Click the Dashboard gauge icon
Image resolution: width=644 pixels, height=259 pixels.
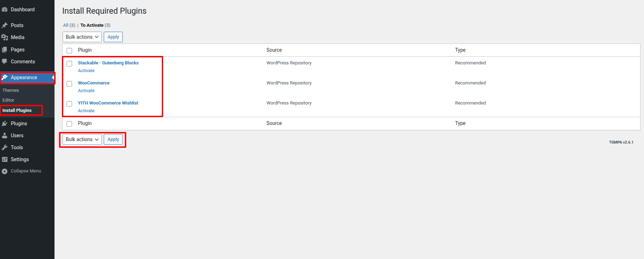click(x=5, y=10)
